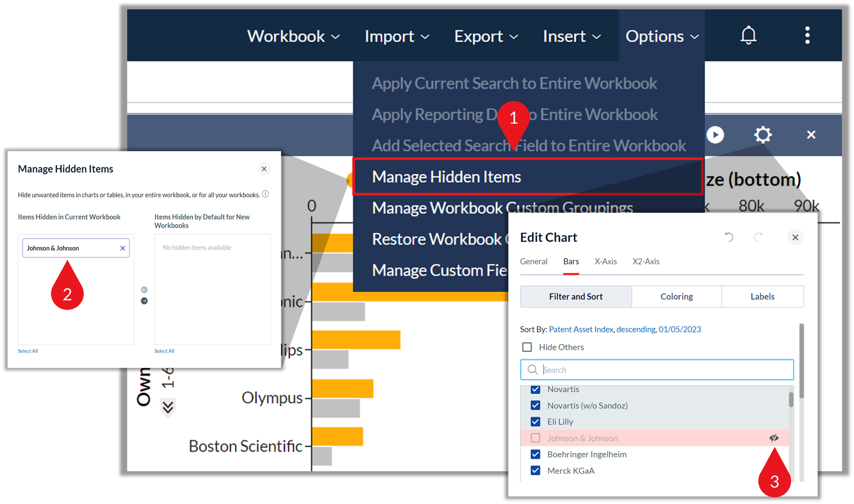Open the notifications bell
Screen dimensions: 854x504
(748, 35)
